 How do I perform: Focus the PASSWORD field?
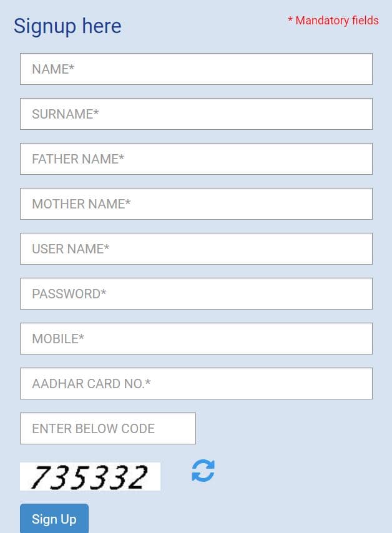tap(196, 294)
